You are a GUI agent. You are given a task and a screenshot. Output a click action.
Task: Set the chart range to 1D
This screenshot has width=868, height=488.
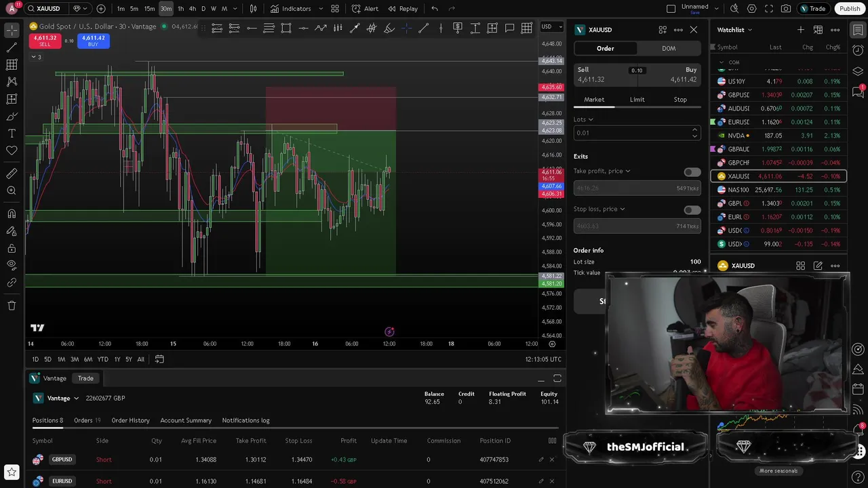tap(35, 359)
